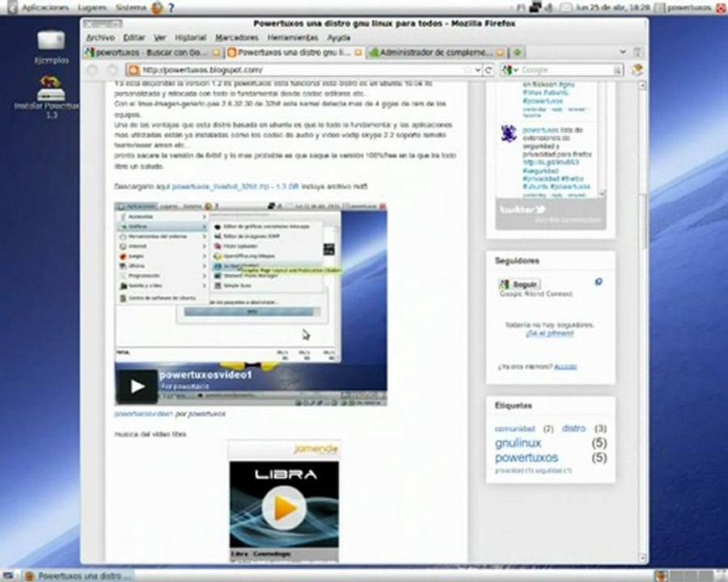Click the jamendo logo above the Libra album cover
The image size is (728, 582).
[x=316, y=449]
